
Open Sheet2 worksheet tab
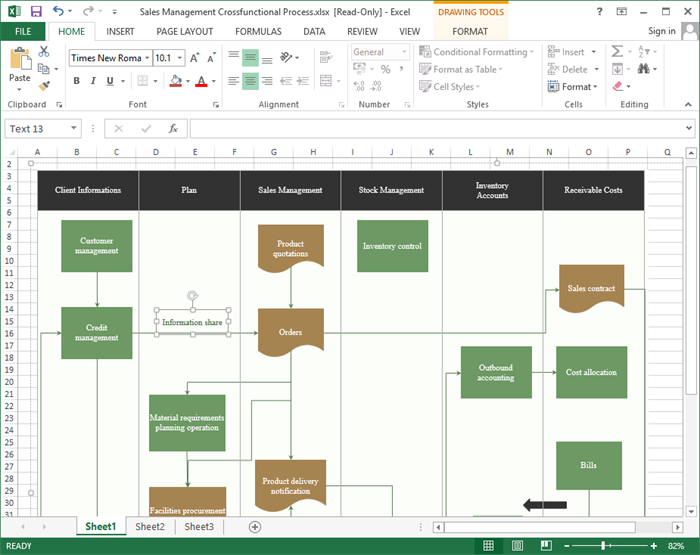pos(150,527)
